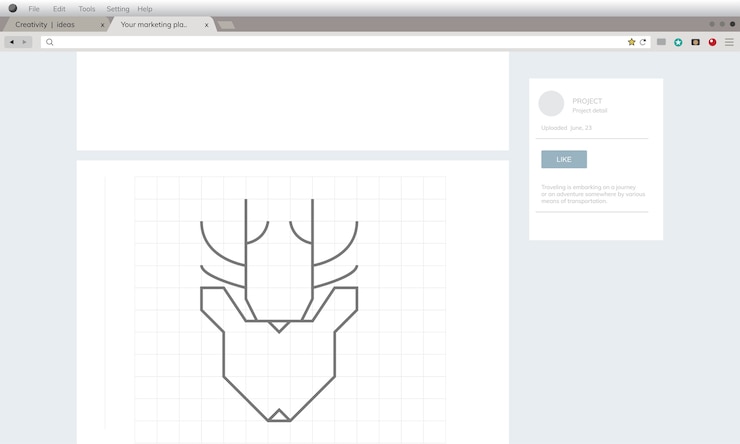Viewport: 740px width, 444px height.
Task: Open the Setting menu
Action: (118, 8)
